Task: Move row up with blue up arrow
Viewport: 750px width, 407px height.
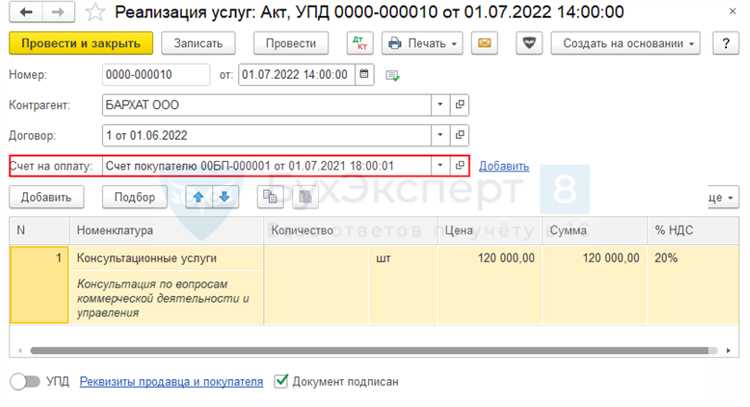Action: pos(199,197)
